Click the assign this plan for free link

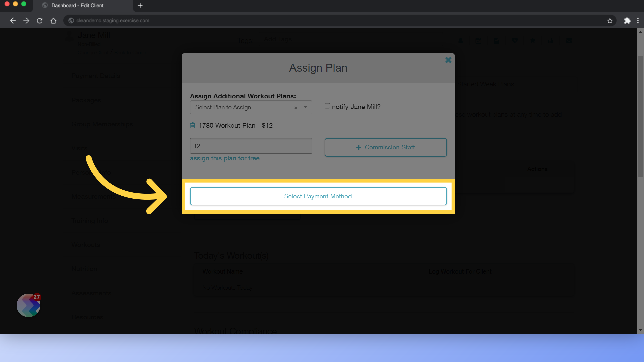pos(224,158)
